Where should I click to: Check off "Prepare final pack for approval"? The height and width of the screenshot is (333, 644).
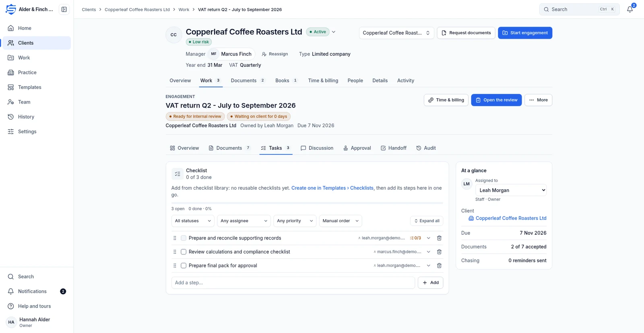coord(184,265)
